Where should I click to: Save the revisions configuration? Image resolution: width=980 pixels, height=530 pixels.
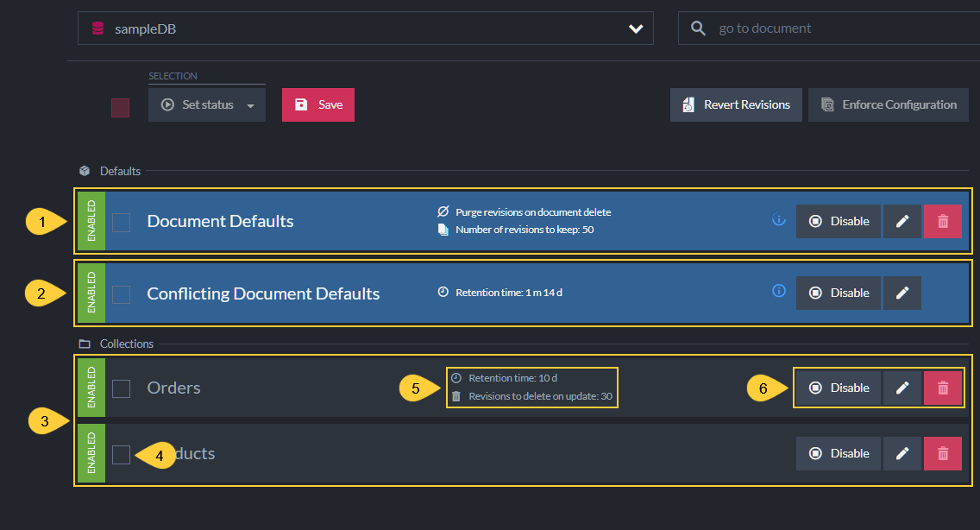[318, 105]
